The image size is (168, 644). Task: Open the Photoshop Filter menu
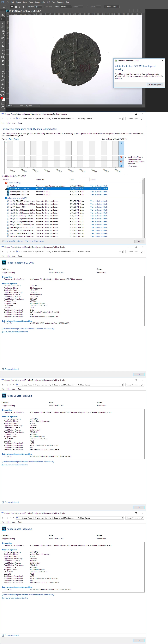pos(43,2)
